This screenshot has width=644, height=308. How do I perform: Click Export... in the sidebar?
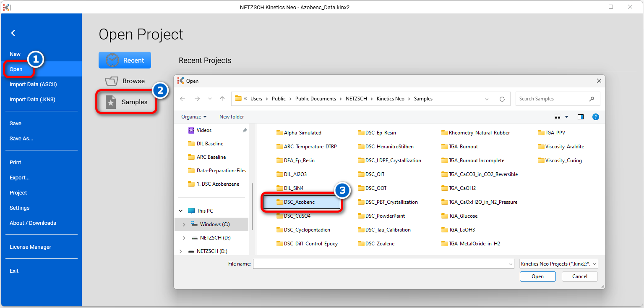pos(20,177)
